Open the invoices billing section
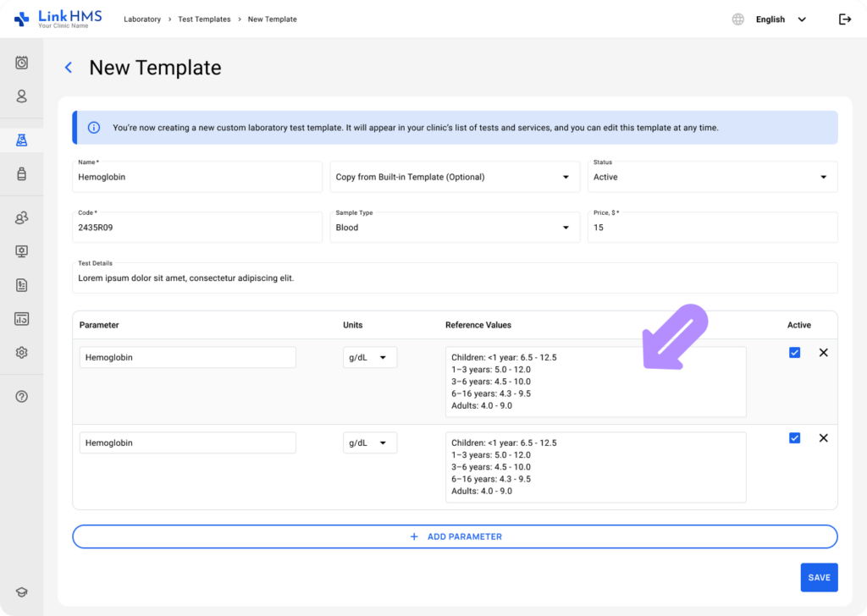 [x=21, y=285]
